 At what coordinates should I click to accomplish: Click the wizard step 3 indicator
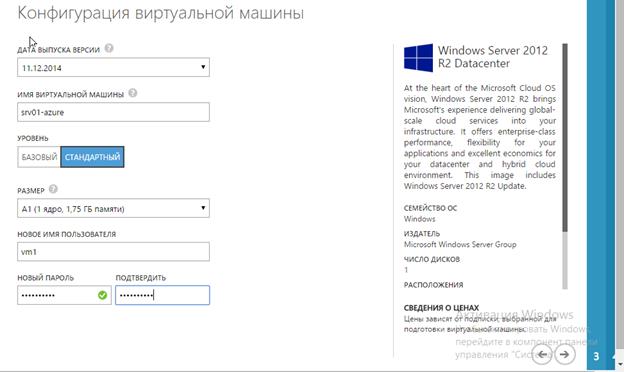[x=596, y=356]
